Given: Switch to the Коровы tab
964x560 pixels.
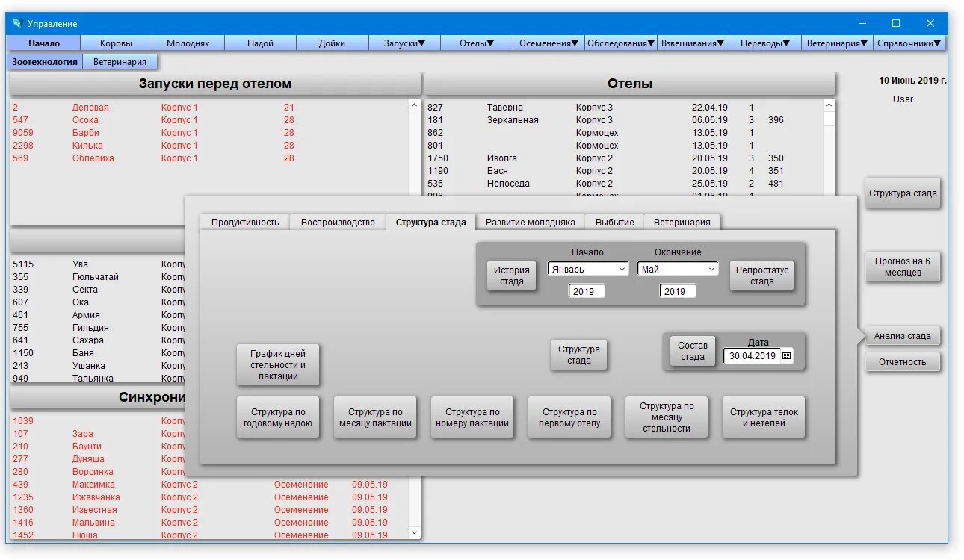Looking at the screenshot, I should [116, 43].
